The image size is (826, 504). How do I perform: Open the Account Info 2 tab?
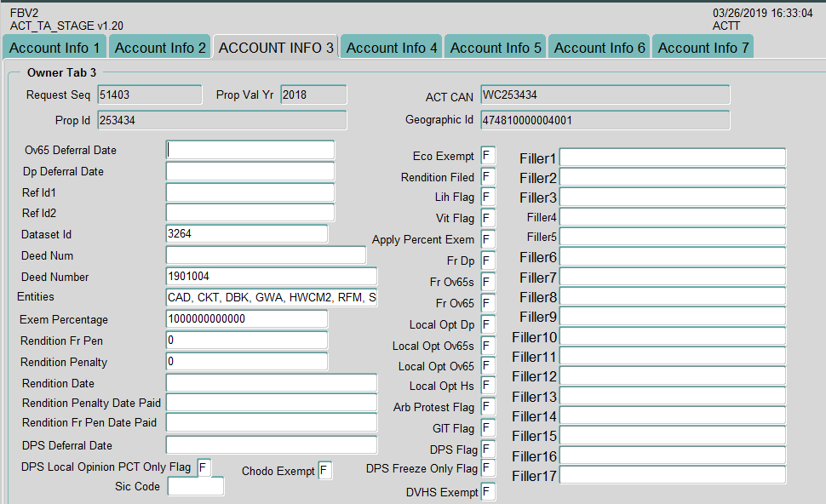coord(160,48)
